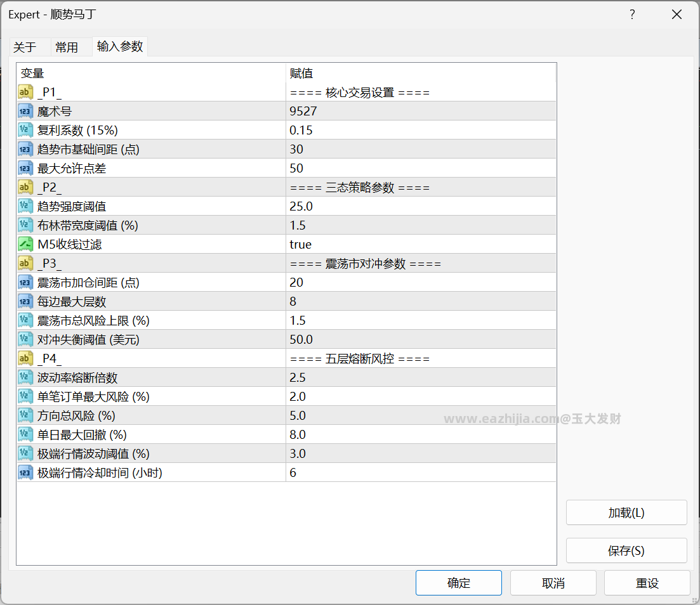Screen dimensions: 700x605
Task: Close the Expert 顺势马丁 dialog
Action: 677,15
